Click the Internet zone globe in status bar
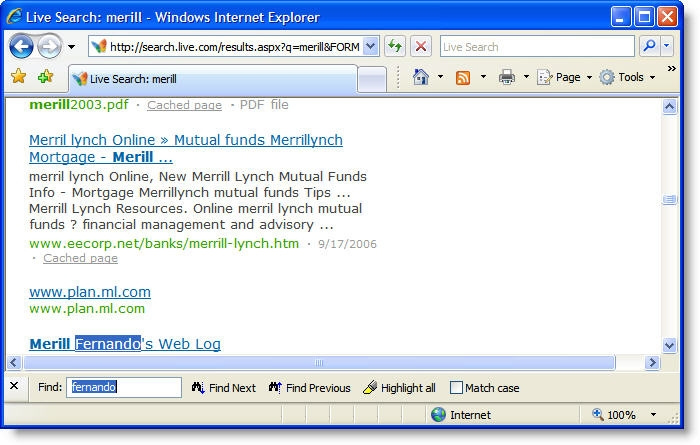The width and height of the screenshot is (700, 445). [x=438, y=415]
